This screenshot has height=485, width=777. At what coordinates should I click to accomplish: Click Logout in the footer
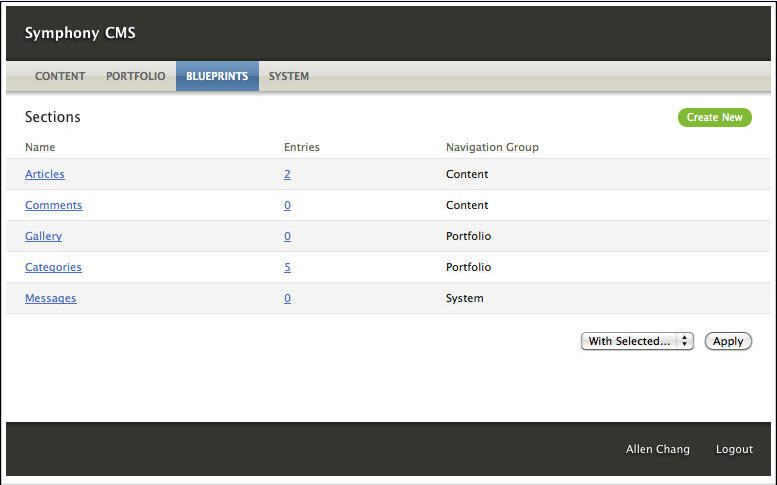[x=734, y=449]
